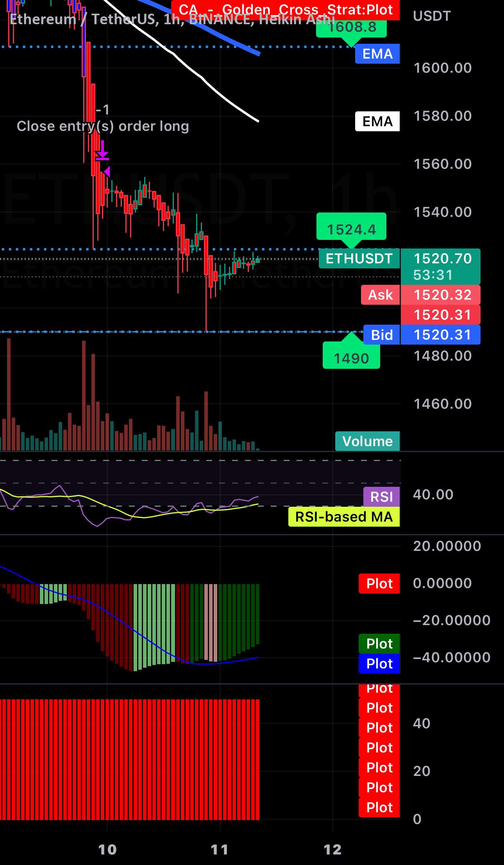Click the 1580.00 price axis label
504x865 pixels.
pyautogui.click(x=443, y=116)
